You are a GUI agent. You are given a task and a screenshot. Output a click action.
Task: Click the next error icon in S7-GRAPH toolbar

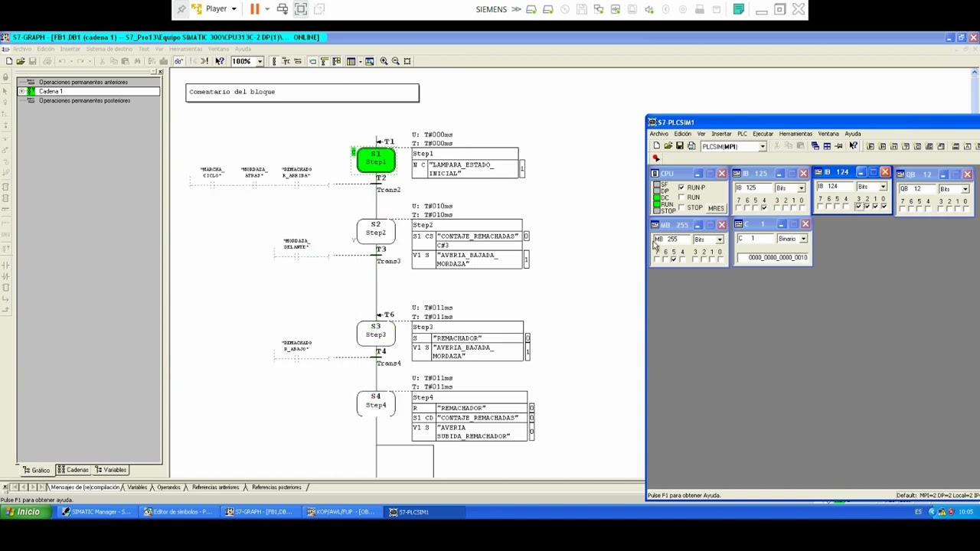(x=204, y=61)
